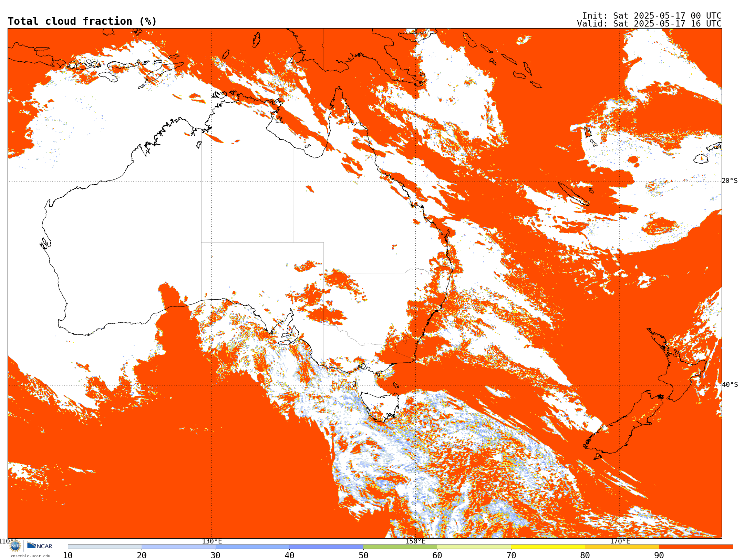Click the 130°E longitude label
744x560 pixels.
tap(212, 541)
